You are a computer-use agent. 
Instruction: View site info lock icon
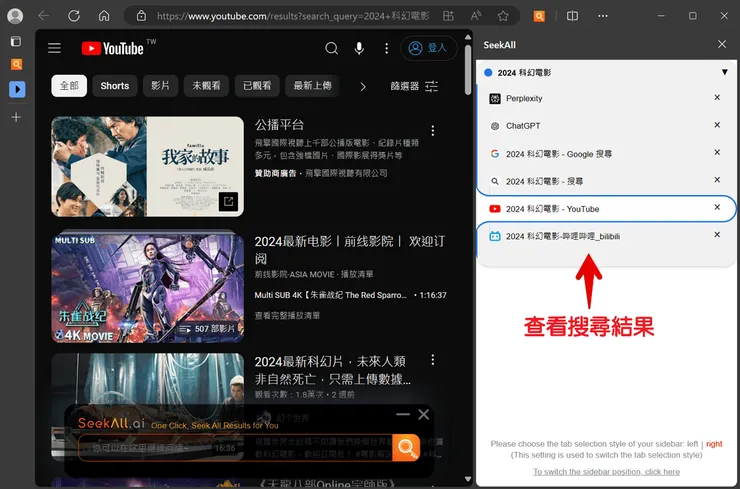(141, 16)
